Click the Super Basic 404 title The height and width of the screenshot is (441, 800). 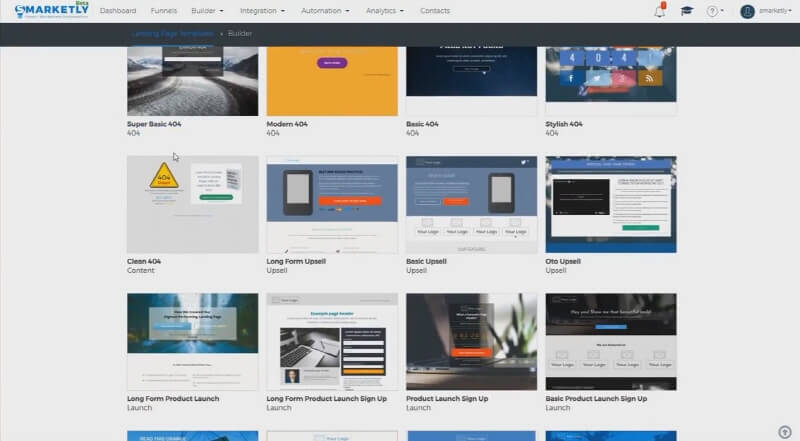pyautogui.click(x=154, y=124)
